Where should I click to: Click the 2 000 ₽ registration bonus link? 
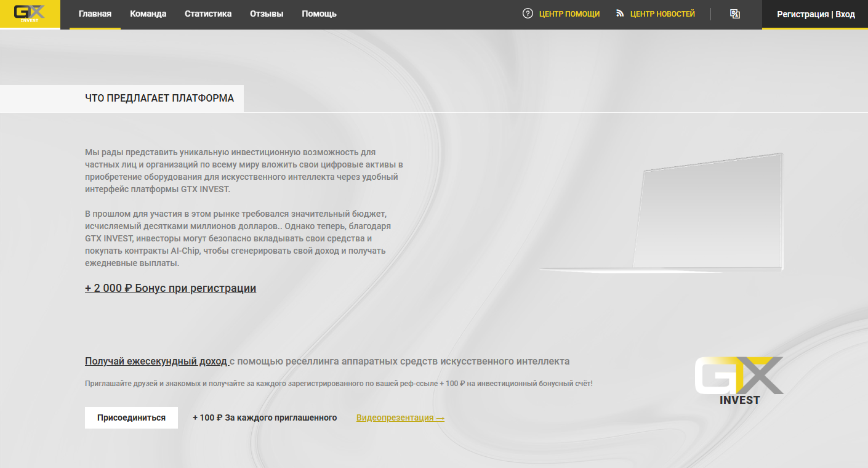(171, 288)
